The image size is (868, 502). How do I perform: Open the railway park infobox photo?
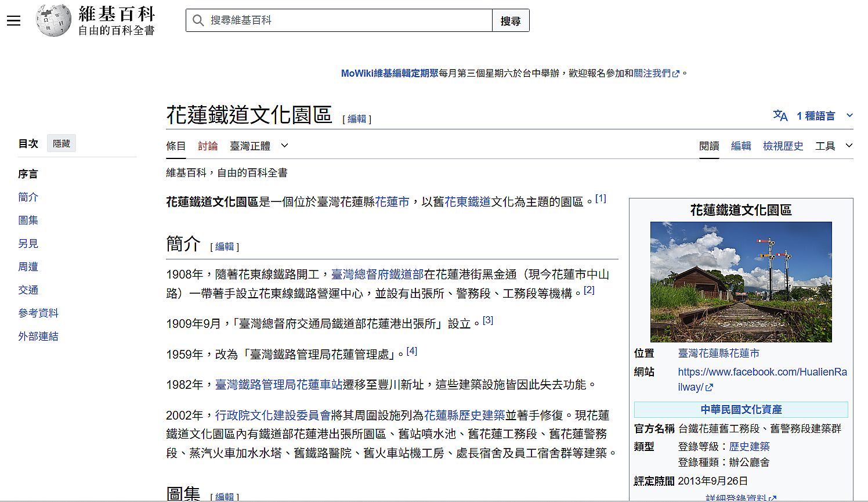(x=740, y=281)
